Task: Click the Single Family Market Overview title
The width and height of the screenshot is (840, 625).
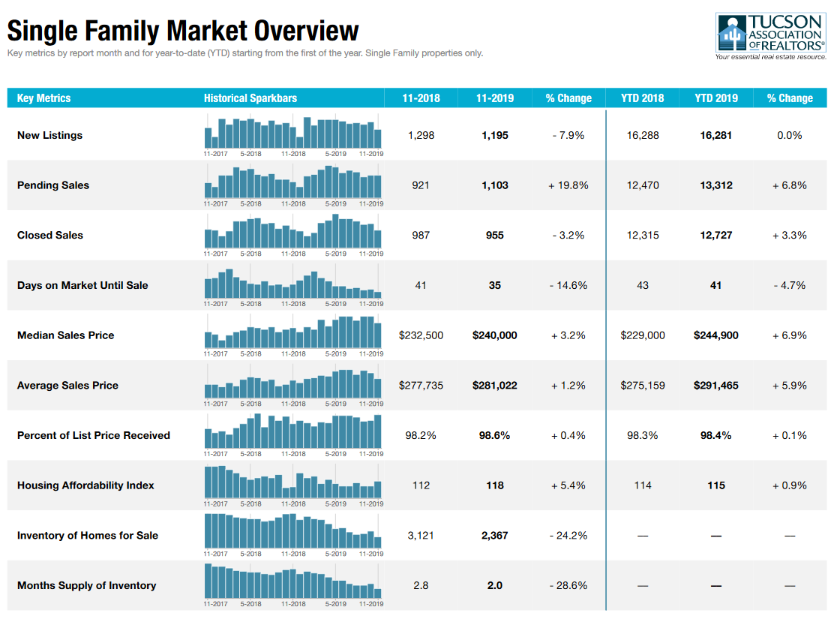Action: [183, 31]
